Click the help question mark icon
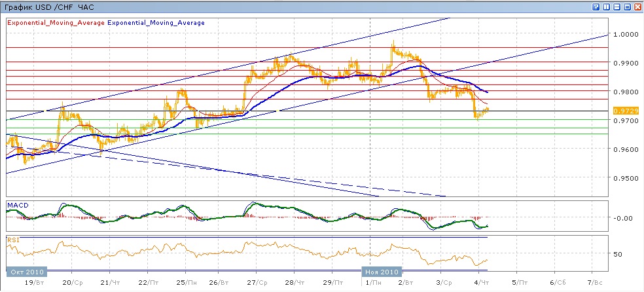The image size is (644, 292). tap(596, 7)
